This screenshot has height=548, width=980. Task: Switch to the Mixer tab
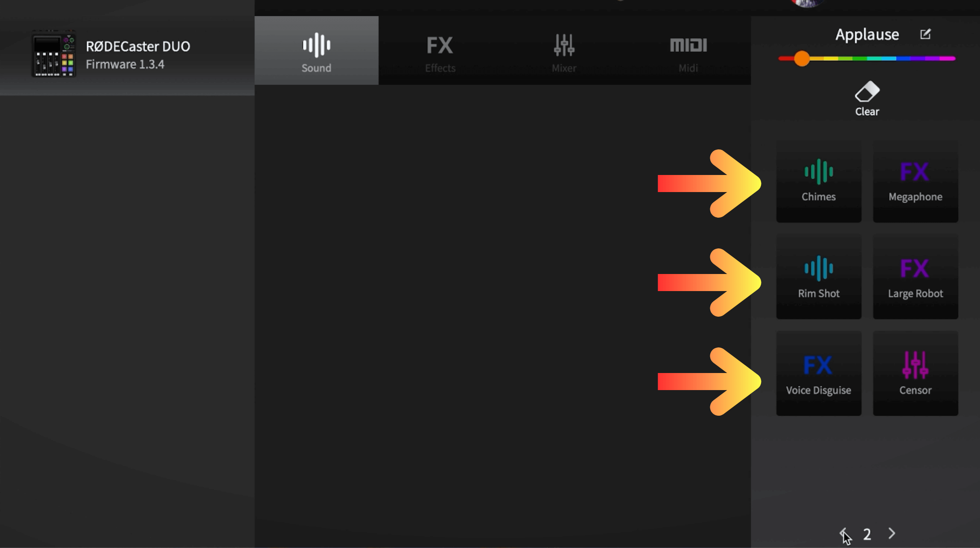point(564,50)
